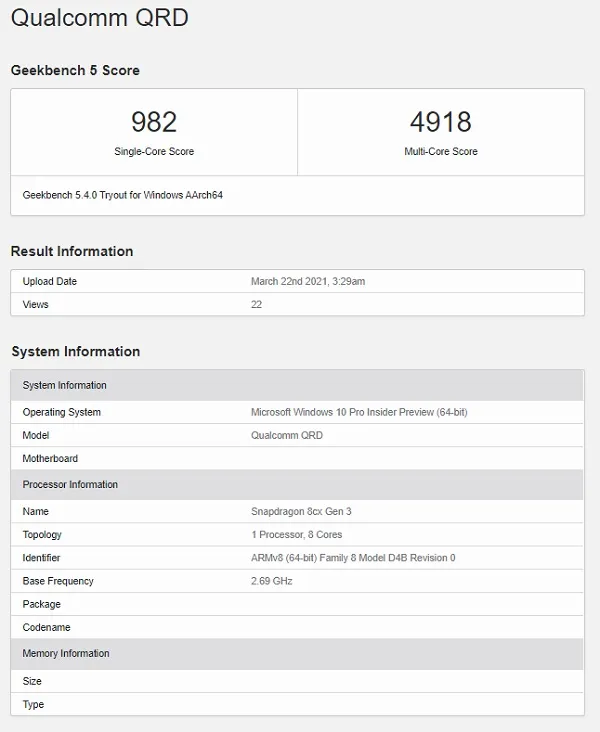Click the Base Frequency label
600x732 pixels.
[58, 581]
